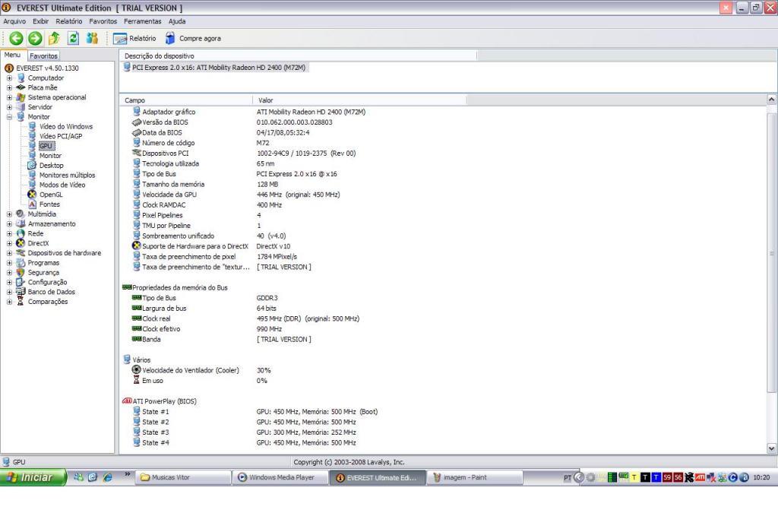Select Vídeo do Windows in the tree
The height and width of the screenshot is (532, 778).
click(66, 127)
